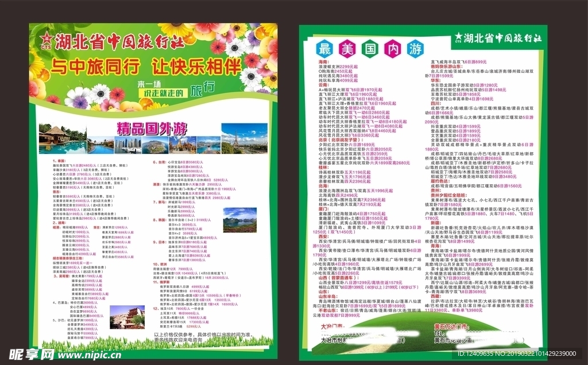This screenshot has width=588, height=365.
Task: Click the blue 游 hexagon
Action: tap(415, 49)
